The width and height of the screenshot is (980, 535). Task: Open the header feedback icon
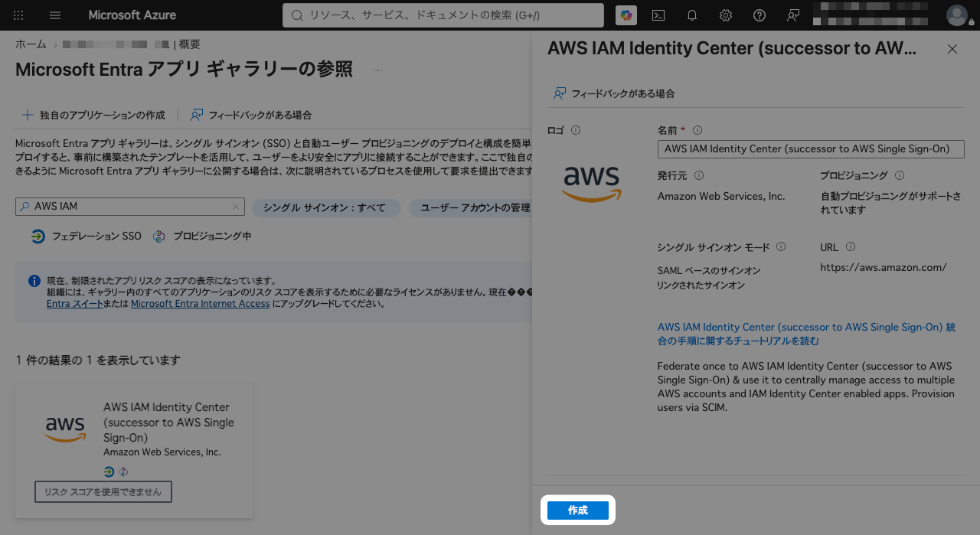793,15
